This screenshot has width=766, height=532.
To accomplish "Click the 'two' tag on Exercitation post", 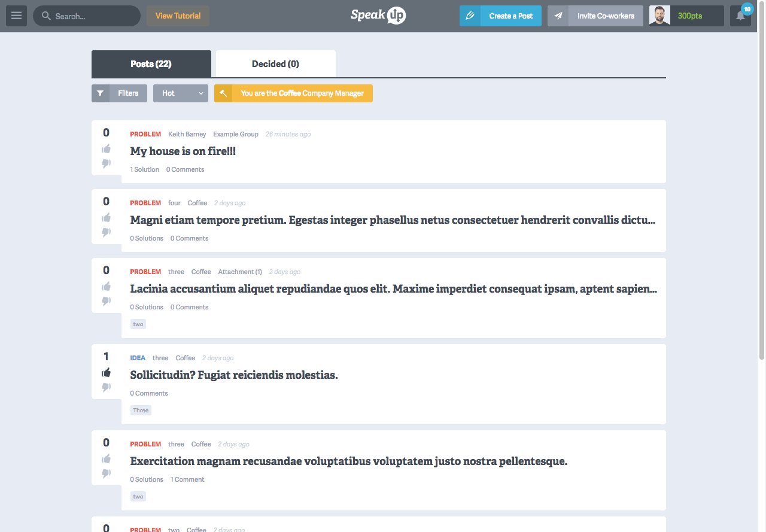I will tap(138, 496).
